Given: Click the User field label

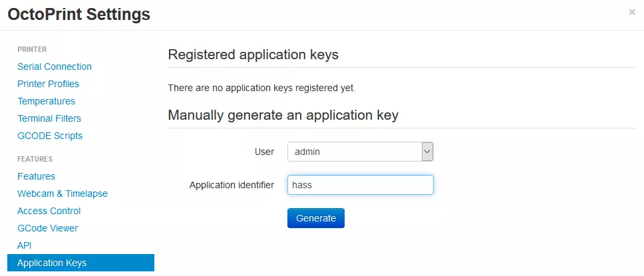Looking at the screenshot, I should 264,152.
